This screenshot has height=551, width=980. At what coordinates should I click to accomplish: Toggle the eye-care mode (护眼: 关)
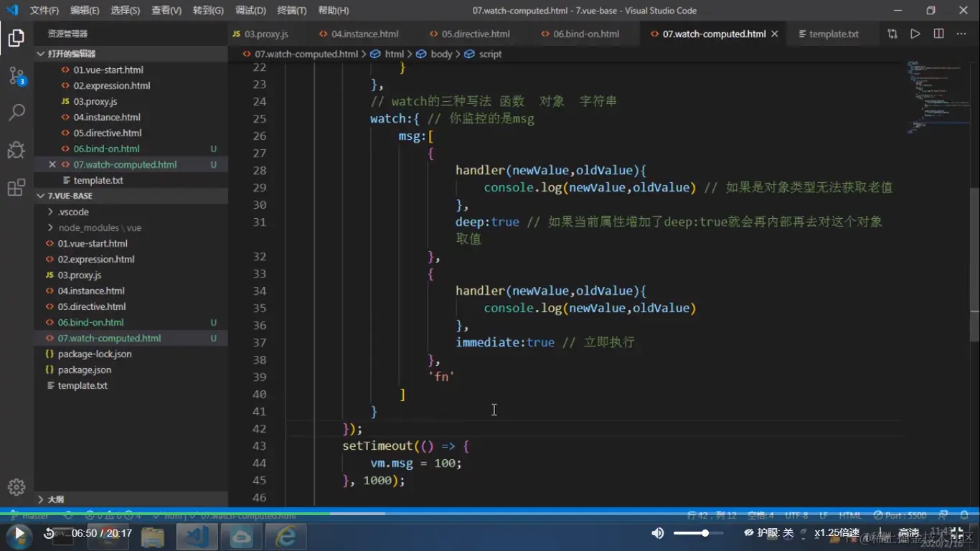tap(769, 533)
